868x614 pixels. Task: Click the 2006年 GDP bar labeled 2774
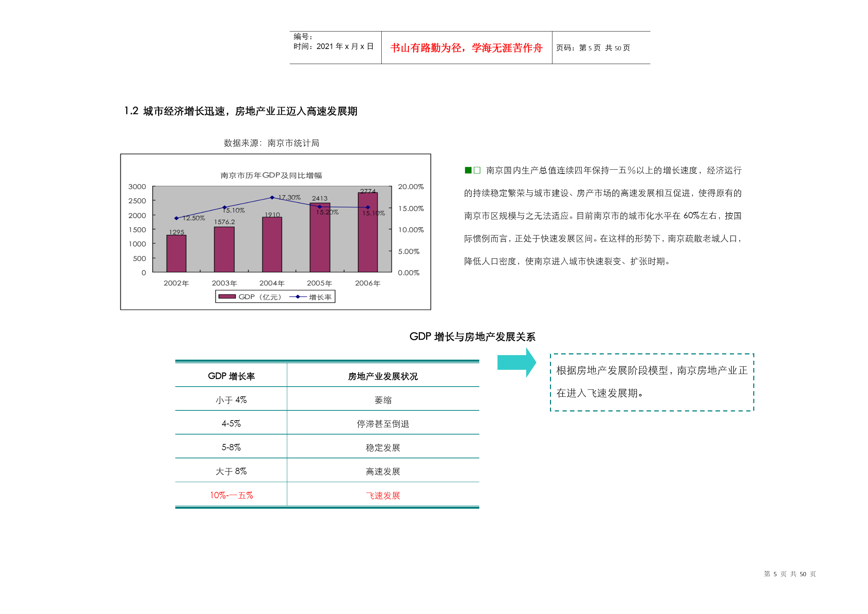[368, 232]
